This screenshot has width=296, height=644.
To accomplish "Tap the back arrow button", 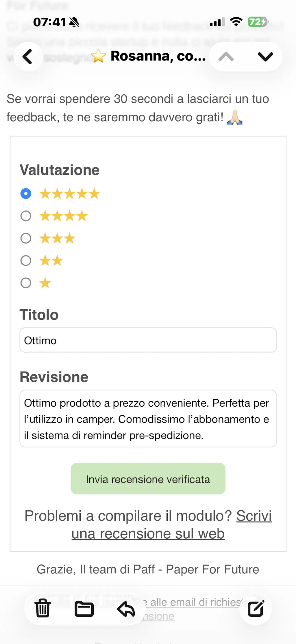I will [28, 56].
